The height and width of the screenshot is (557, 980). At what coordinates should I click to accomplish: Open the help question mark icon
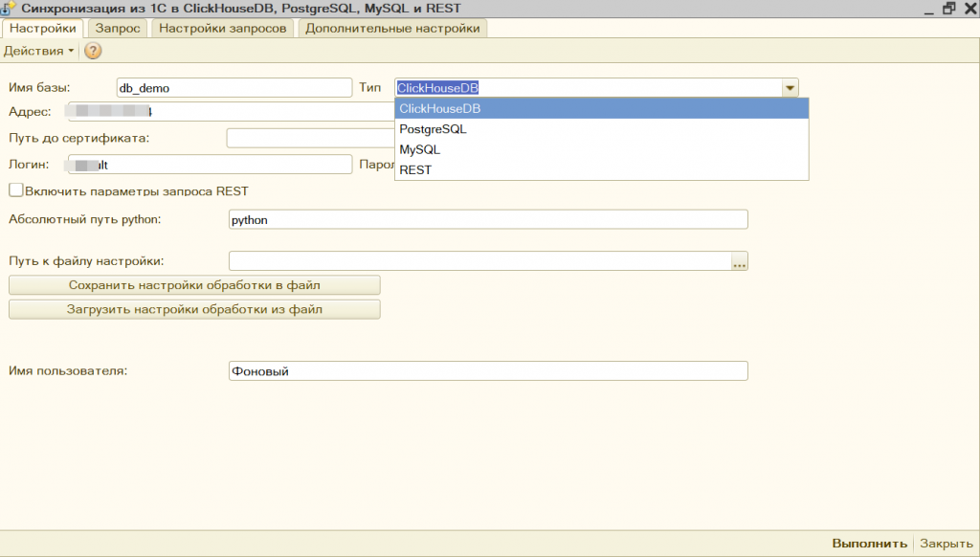(x=93, y=51)
